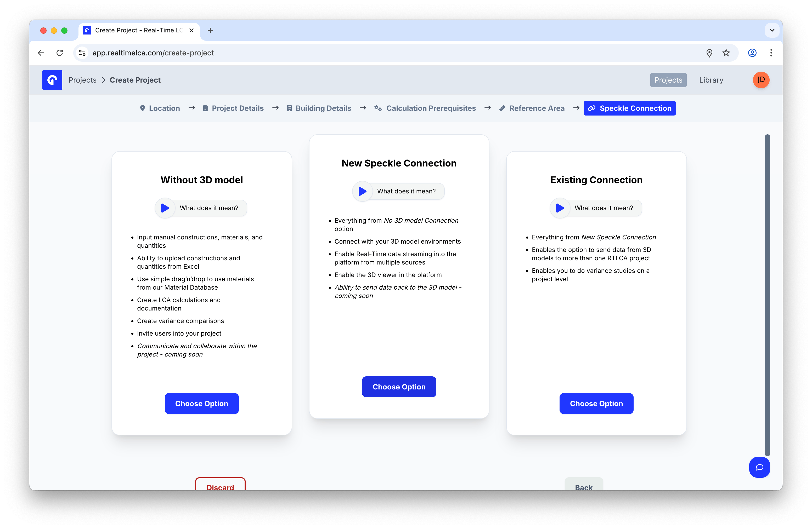This screenshot has height=529, width=812.
Task: Click 'Everything from No 3D model Connection' bullet
Action: pyautogui.click(x=396, y=225)
